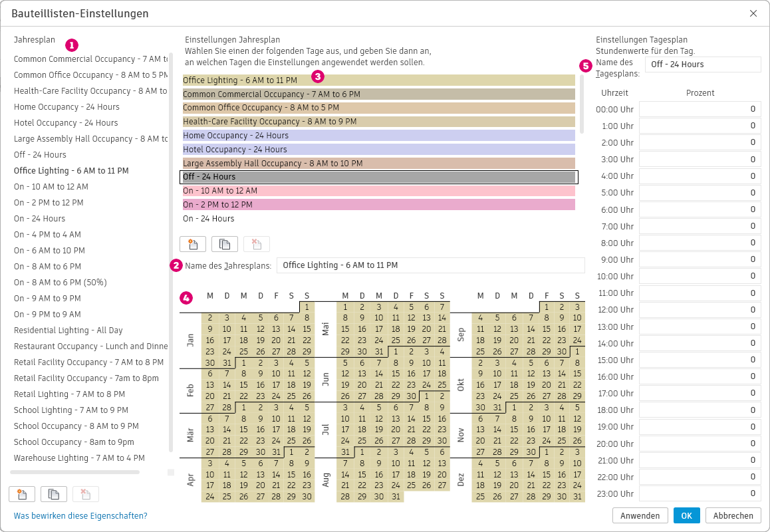Select 'Off - 24 Hours' in Jahresplan list
This screenshot has width=770, height=532.
(40, 155)
